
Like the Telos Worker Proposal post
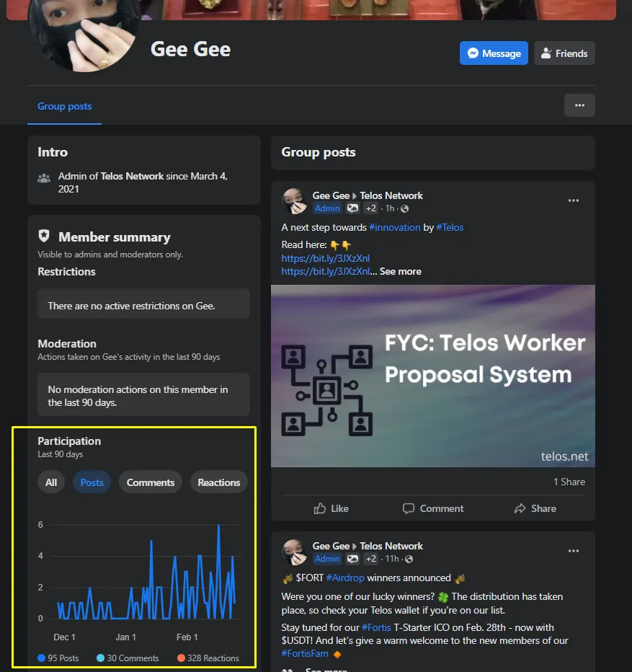pyautogui.click(x=331, y=508)
